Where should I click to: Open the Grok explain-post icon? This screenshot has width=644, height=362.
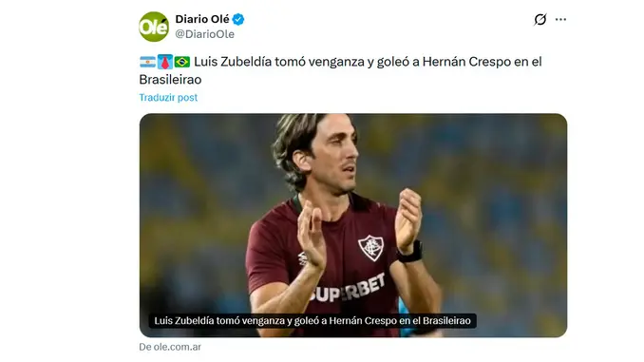pyautogui.click(x=540, y=19)
